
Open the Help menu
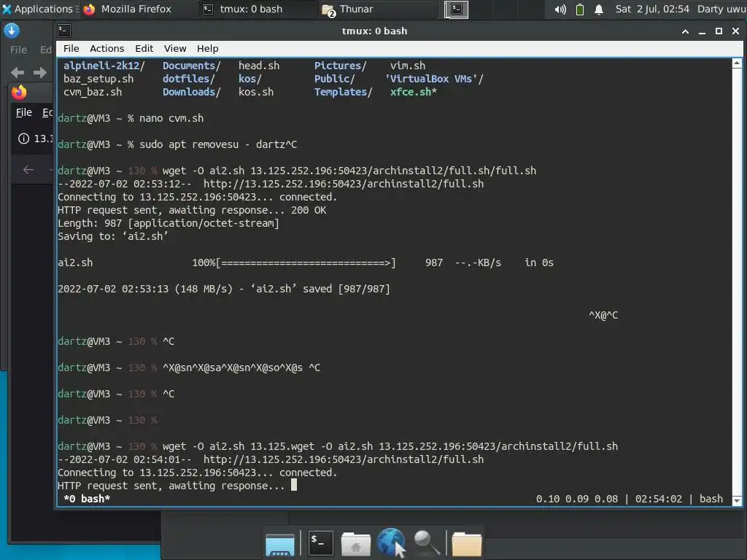(207, 49)
